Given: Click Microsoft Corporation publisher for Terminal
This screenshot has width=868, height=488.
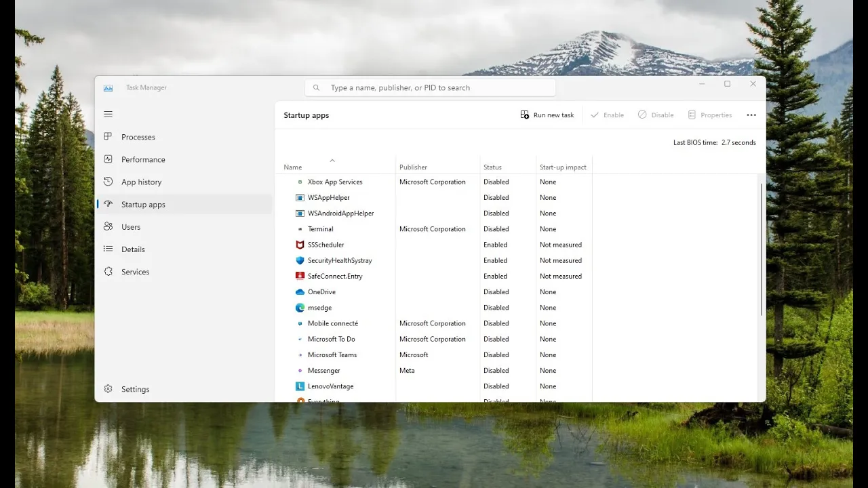Looking at the screenshot, I should click(433, 229).
